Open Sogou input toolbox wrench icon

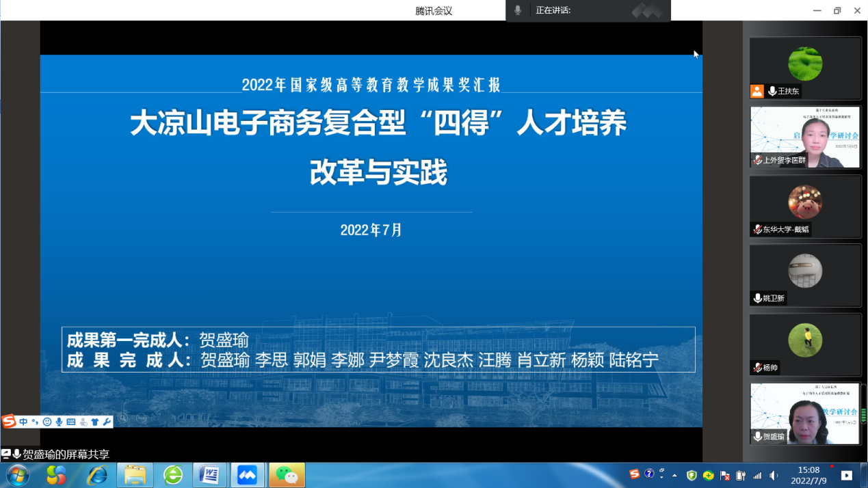coord(107,422)
